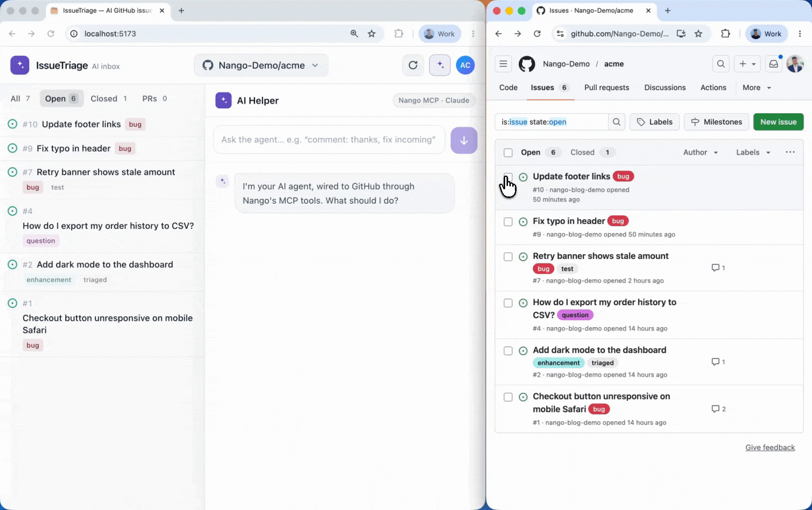
Task: Toggle the AI sparkle button in IssueTriage header
Action: (440, 65)
